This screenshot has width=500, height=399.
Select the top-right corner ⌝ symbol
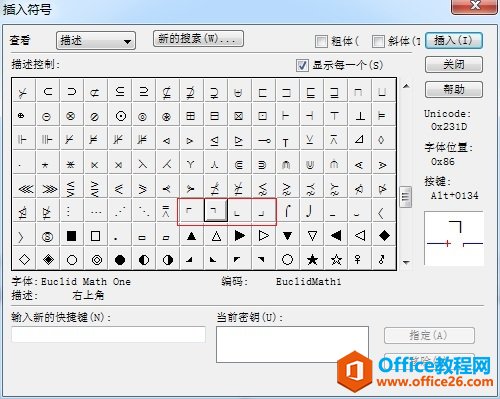pos(216,211)
